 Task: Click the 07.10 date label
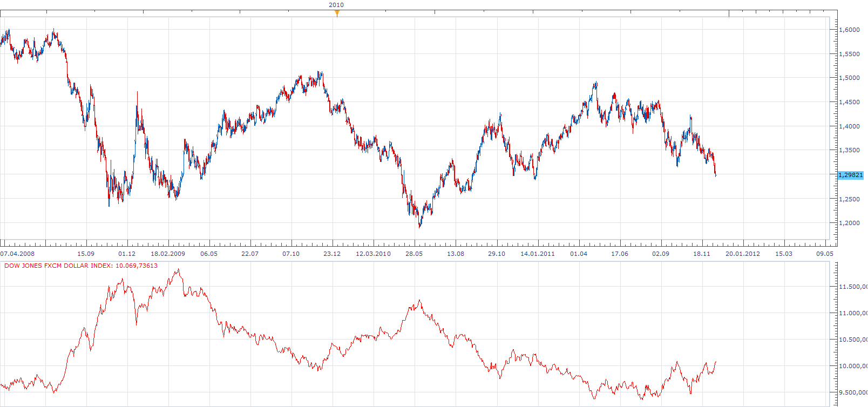(291, 254)
